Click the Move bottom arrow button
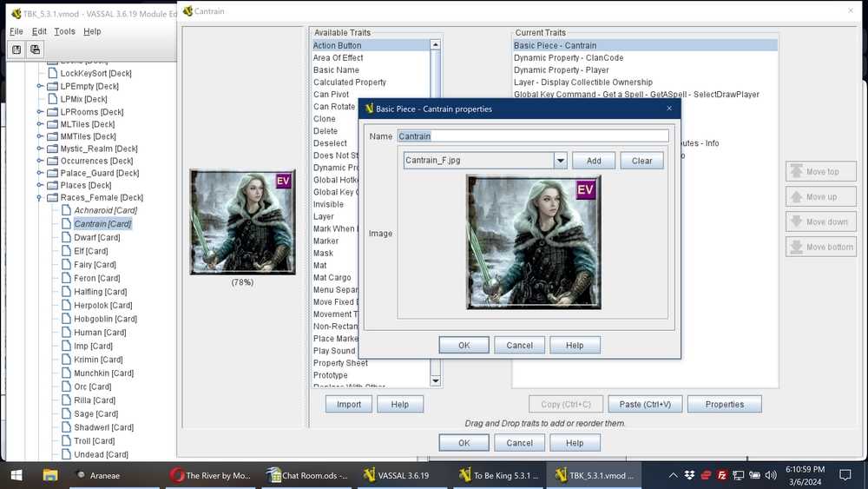This screenshot has width=868, height=489. pos(821,247)
